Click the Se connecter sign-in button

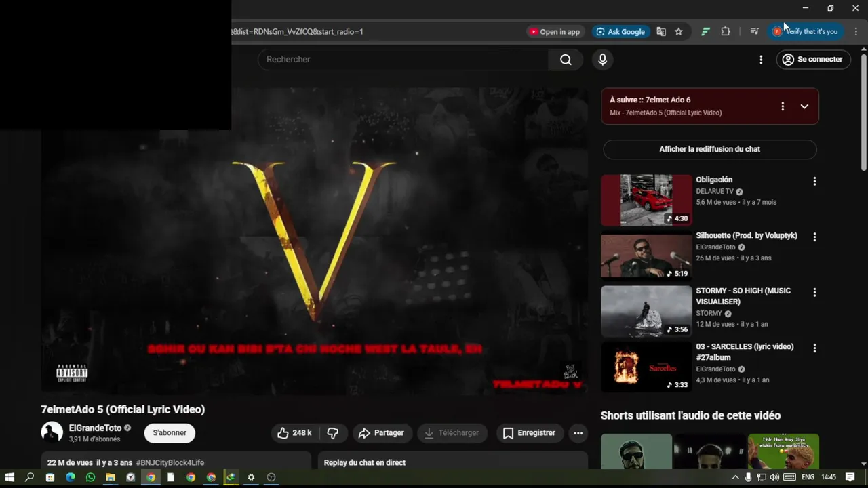[x=813, y=60]
